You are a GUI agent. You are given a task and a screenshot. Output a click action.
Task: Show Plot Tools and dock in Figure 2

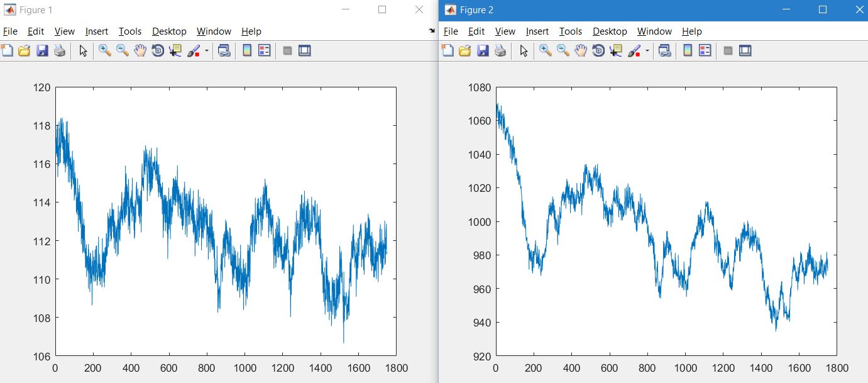[x=745, y=51]
